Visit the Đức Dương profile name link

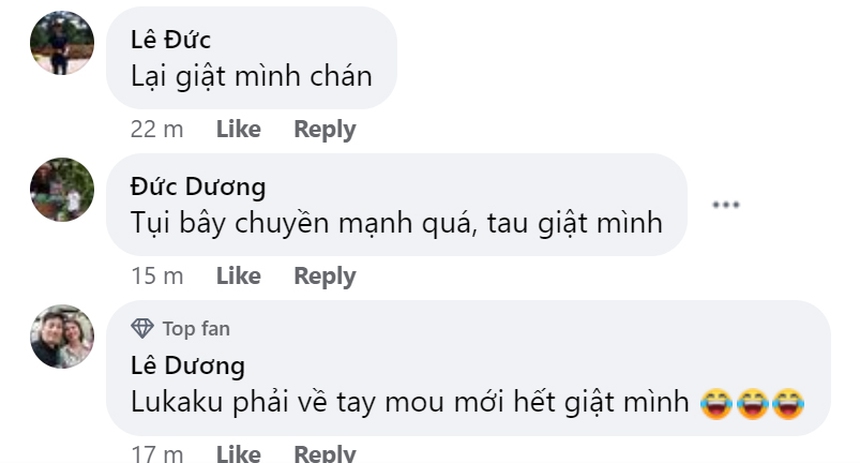(198, 186)
